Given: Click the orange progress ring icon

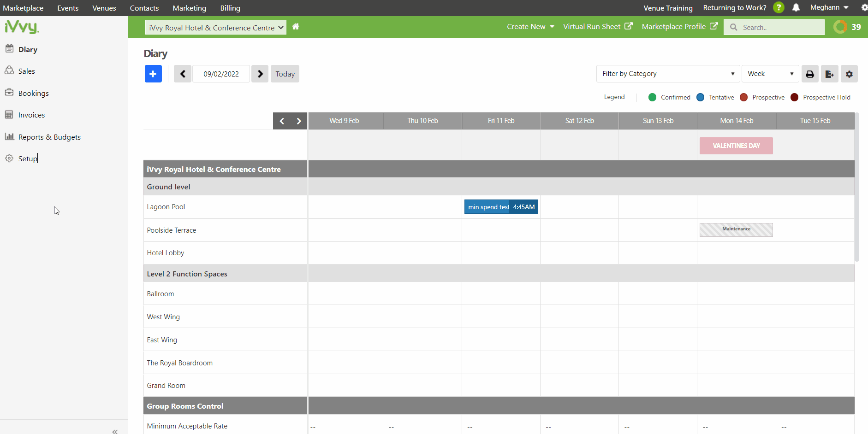Looking at the screenshot, I should click(x=840, y=27).
